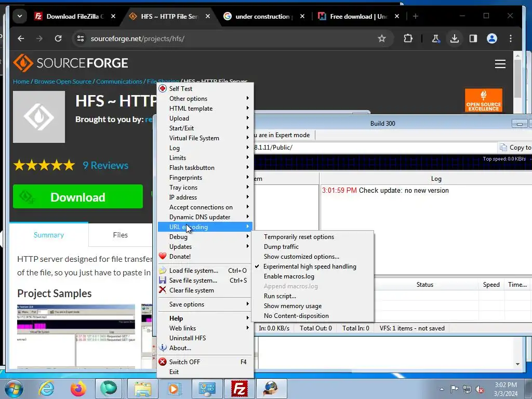Open Chrome three-dot menu
532x399 pixels.
(510, 38)
